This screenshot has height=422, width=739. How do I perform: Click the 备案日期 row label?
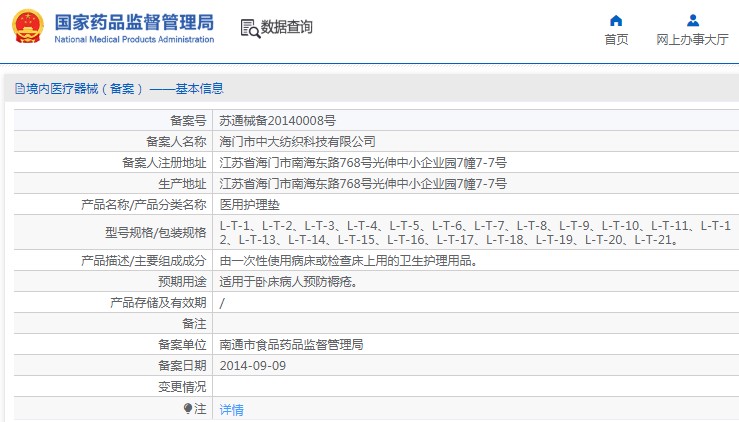182,366
